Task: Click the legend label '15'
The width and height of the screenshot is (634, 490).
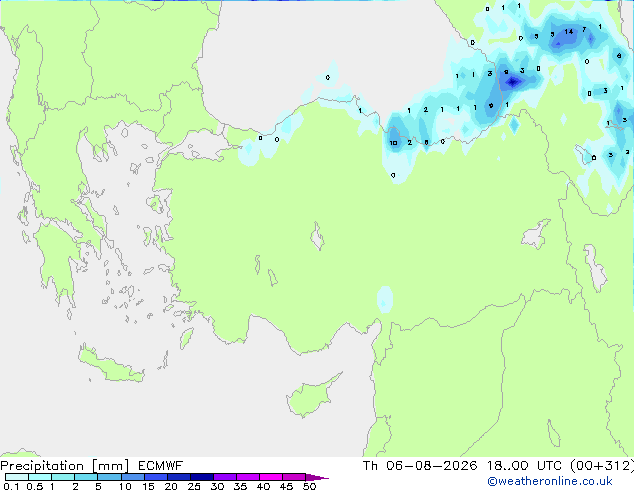Action: pyautogui.click(x=148, y=486)
